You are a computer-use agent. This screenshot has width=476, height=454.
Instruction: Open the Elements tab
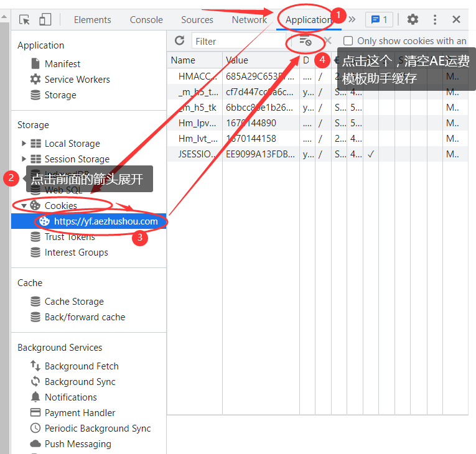click(x=92, y=20)
